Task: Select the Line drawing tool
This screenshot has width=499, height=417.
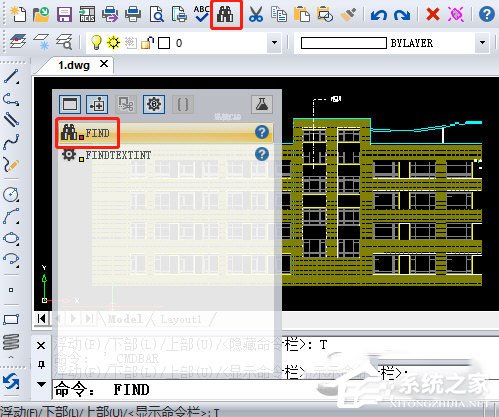Action: click(x=11, y=76)
